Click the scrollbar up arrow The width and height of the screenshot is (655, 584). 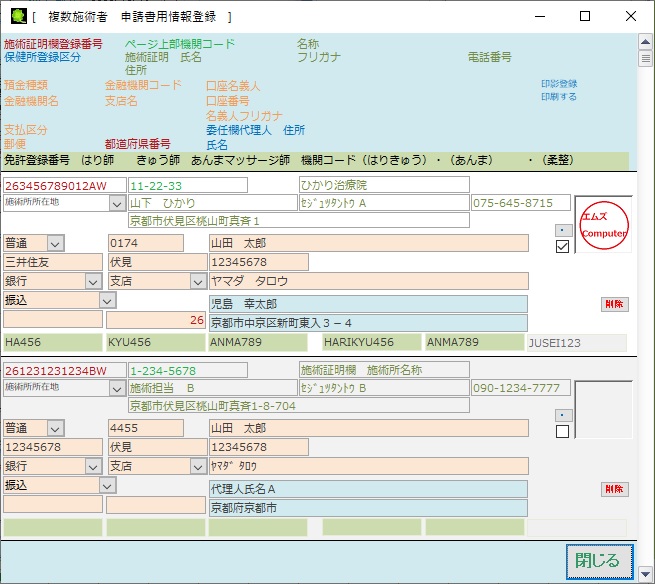tap(646, 42)
